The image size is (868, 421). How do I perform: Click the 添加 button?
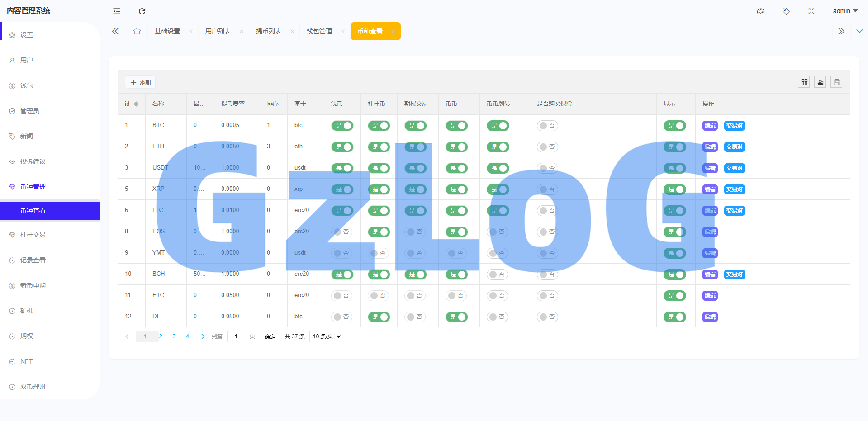point(140,82)
